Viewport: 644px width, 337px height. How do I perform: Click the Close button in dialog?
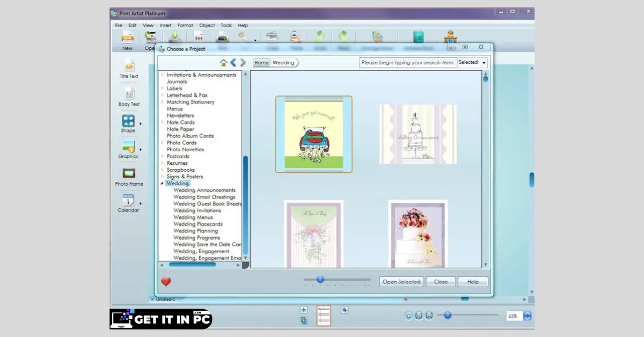(441, 282)
